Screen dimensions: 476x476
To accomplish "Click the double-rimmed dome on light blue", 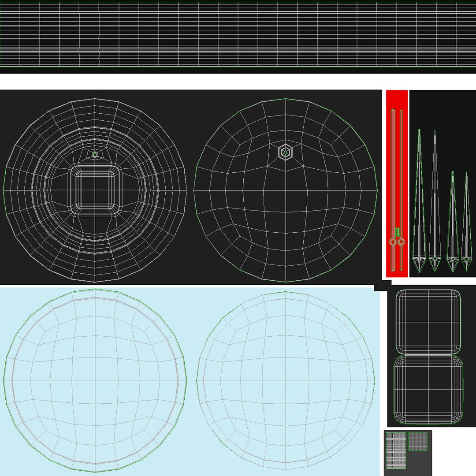I will [x=95, y=381].
